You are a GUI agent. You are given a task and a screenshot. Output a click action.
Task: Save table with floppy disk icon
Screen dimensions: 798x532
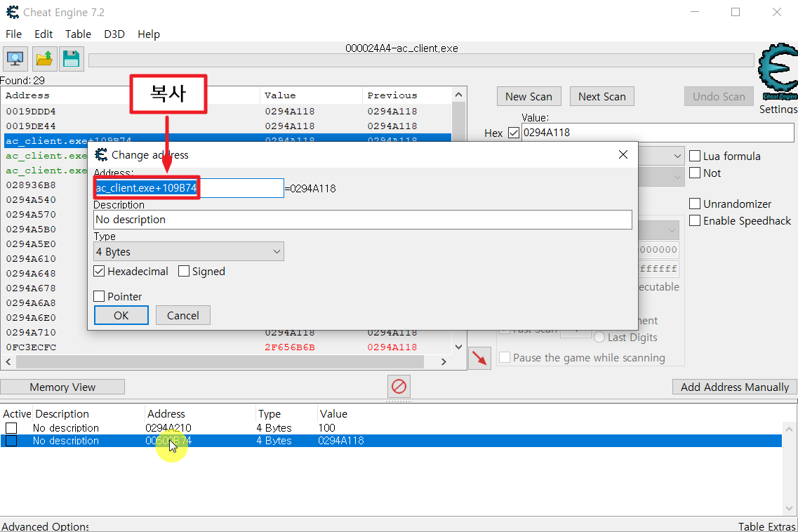[72, 59]
